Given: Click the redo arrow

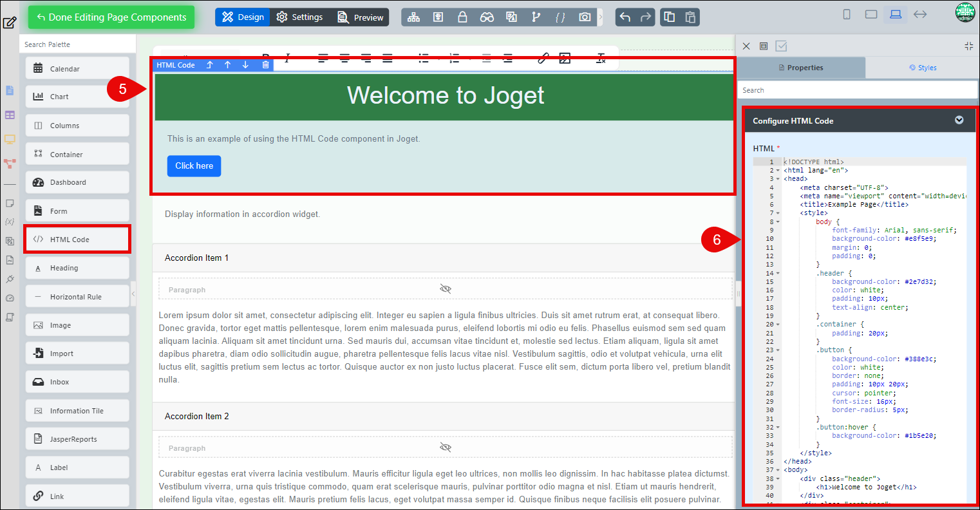Looking at the screenshot, I should (646, 17).
